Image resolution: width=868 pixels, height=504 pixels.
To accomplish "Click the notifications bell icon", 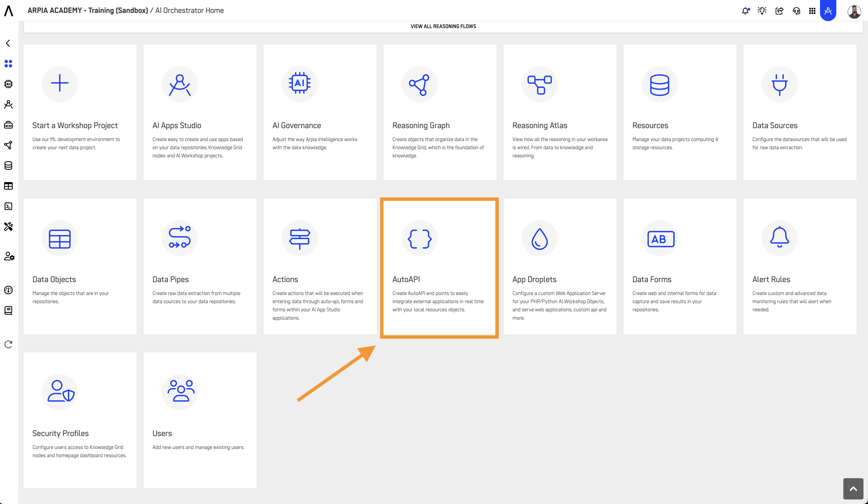I will pos(745,11).
